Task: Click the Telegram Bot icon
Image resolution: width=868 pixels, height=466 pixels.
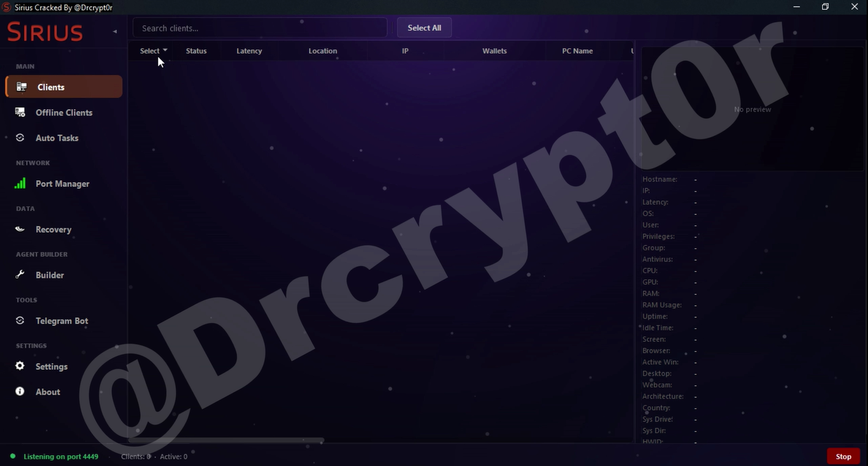Action: (20, 321)
